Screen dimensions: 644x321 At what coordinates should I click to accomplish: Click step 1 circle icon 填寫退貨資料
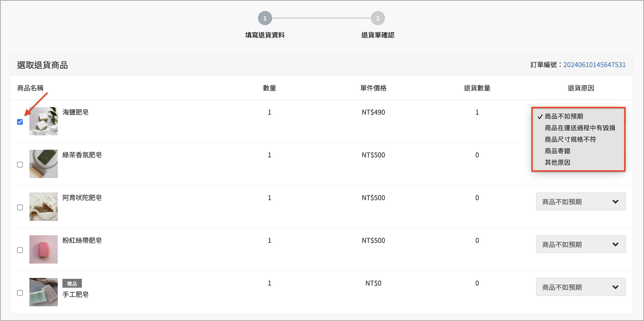[x=265, y=18]
